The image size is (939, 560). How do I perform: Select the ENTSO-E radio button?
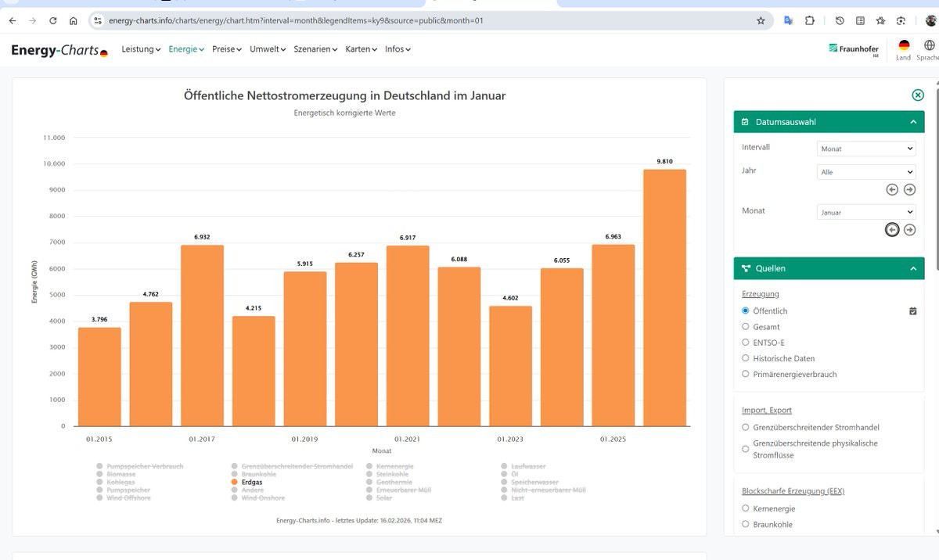click(x=746, y=343)
